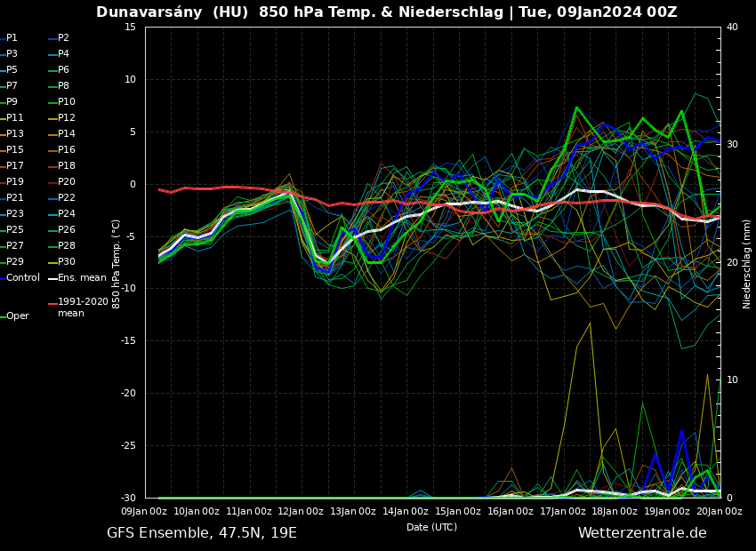Click the P15 legend label
756x551 pixels.
point(14,150)
